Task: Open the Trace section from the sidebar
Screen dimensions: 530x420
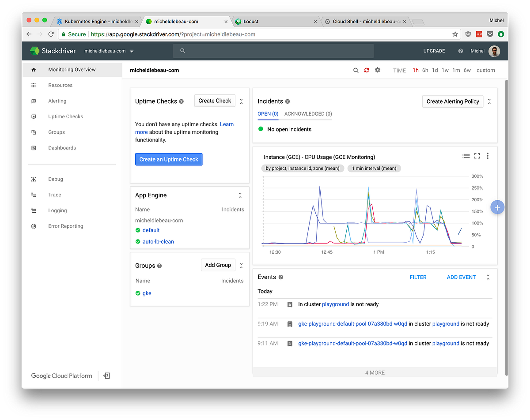Action: 54,195
